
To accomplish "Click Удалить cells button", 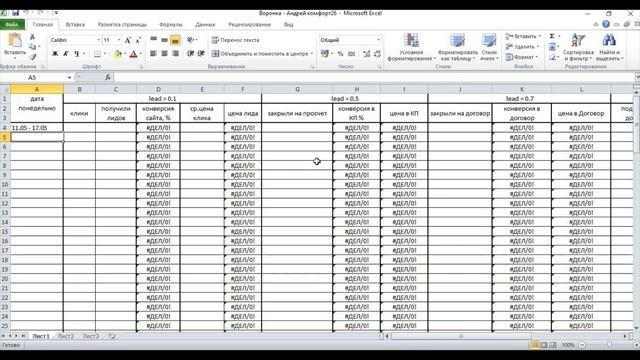I will pyautogui.click(x=523, y=47).
